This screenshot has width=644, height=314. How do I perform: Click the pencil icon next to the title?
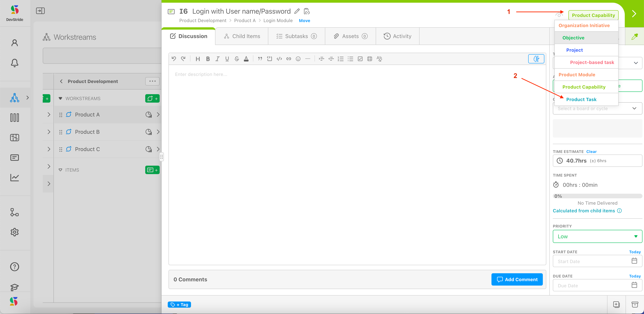pyautogui.click(x=297, y=11)
